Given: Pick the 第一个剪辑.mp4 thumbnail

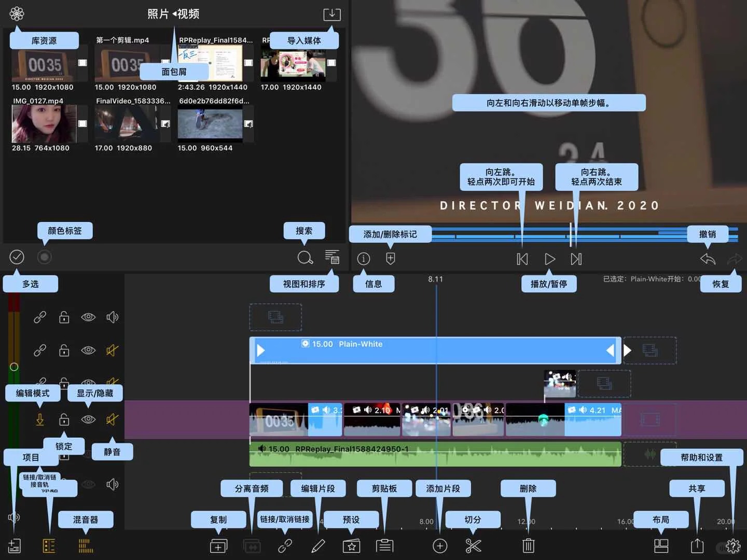Looking at the screenshot, I should 128,63.
